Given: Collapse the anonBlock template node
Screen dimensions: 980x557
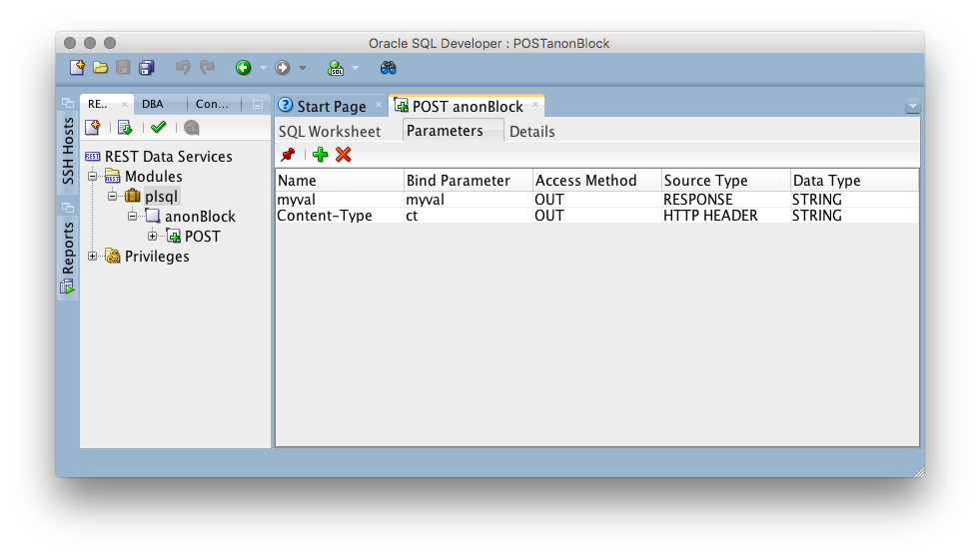Looking at the screenshot, I should [133, 216].
